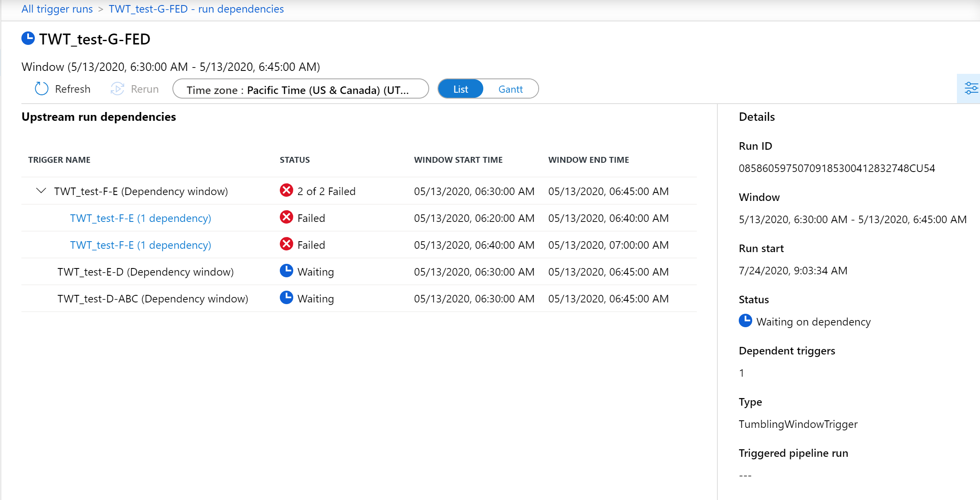Click the Failed status icon for TWT_test-F-E
Screen dimensions: 980x500
(286, 191)
